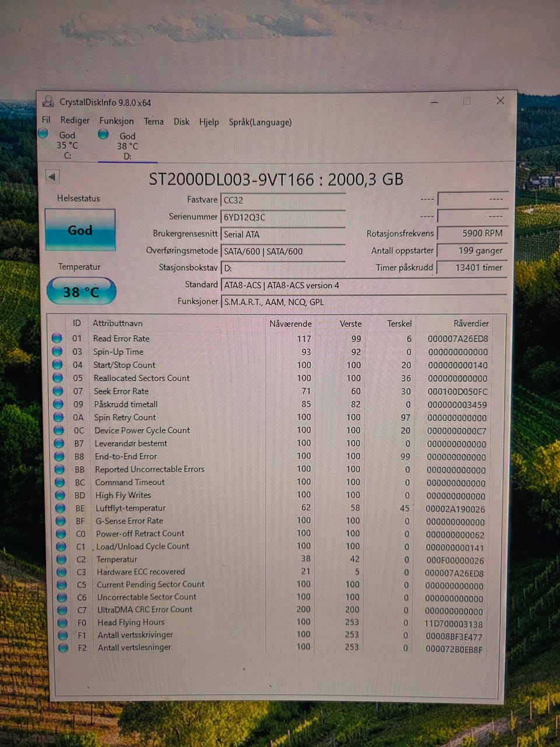Click the status icon for Read Error Rate
Viewport: 560px width, 747px height.
point(57,338)
